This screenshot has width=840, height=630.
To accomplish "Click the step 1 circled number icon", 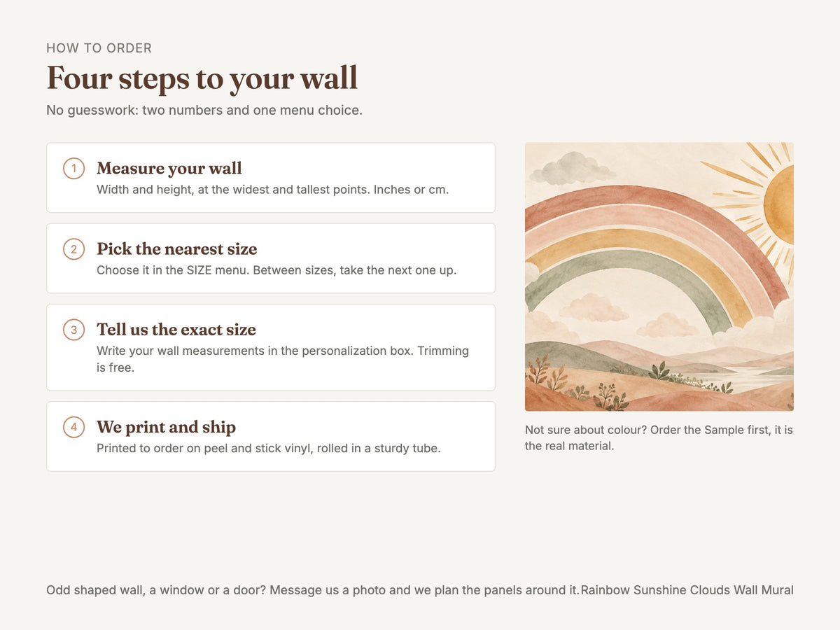I will tap(73, 168).
